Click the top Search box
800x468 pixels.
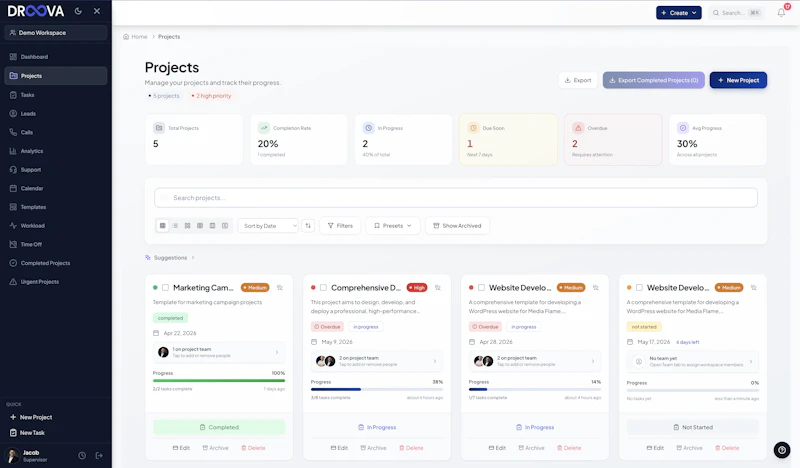point(736,13)
